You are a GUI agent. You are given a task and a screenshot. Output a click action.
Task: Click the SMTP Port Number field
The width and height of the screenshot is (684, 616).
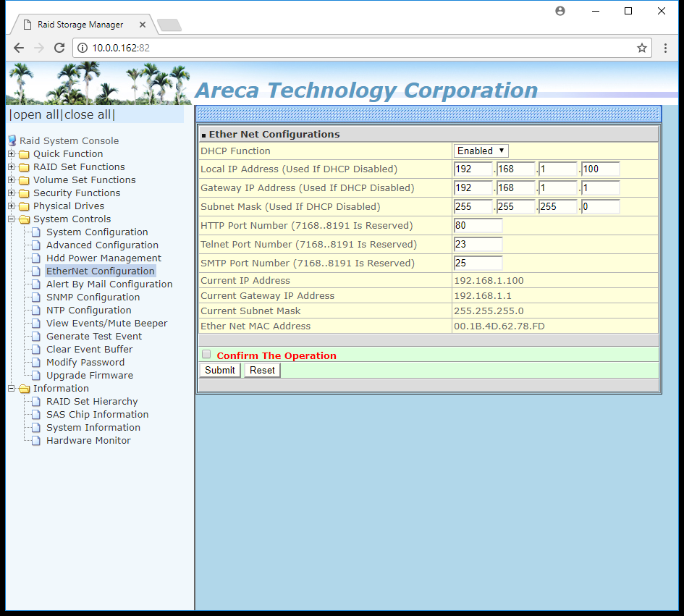click(478, 263)
